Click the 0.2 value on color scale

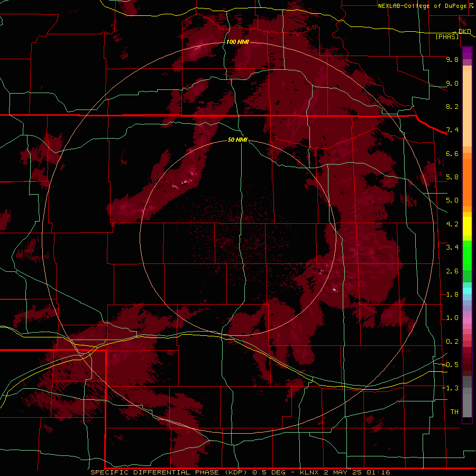click(452, 342)
